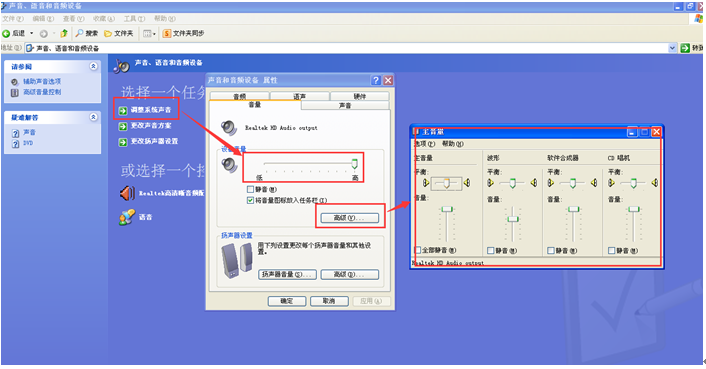
Task: Open the 语音 control panel icon
Action: tap(127, 217)
